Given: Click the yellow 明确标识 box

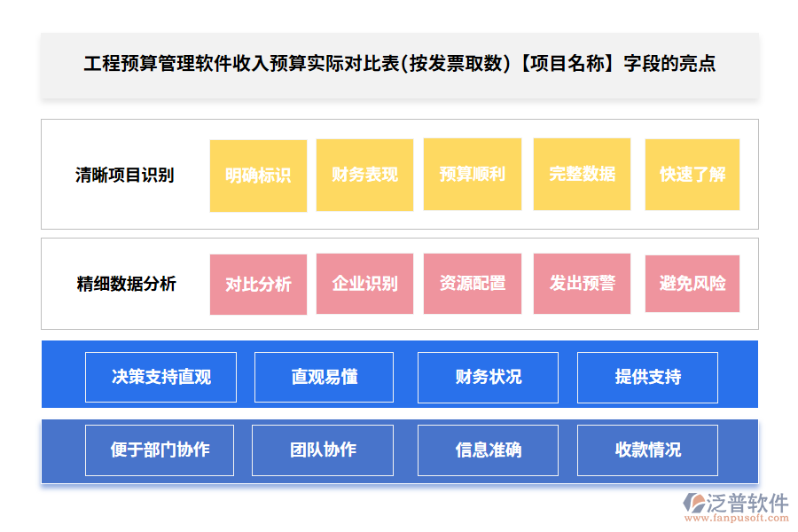Looking at the screenshot, I should click(258, 176).
